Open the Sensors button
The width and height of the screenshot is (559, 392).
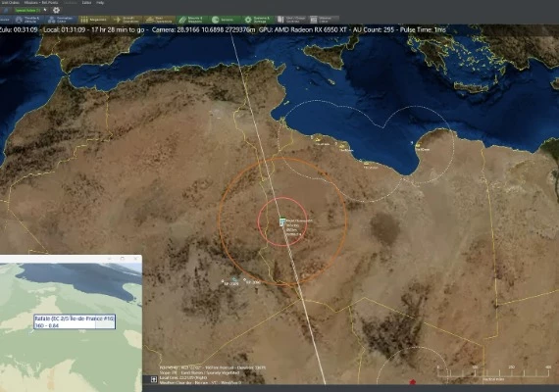pyautogui.click(x=225, y=20)
